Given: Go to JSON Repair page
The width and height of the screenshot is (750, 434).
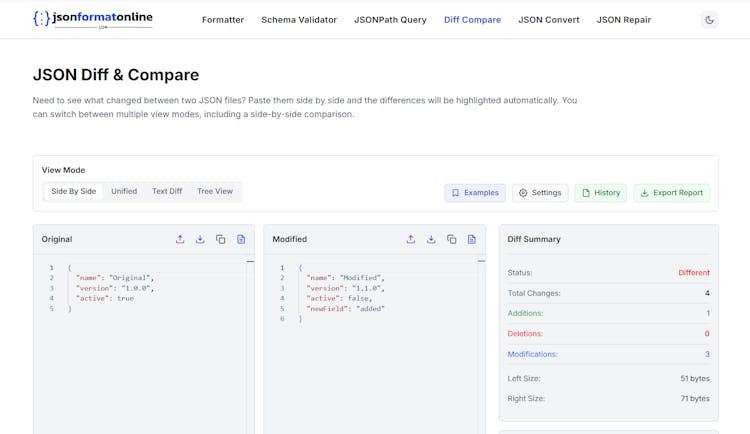Looking at the screenshot, I should [x=623, y=20].
